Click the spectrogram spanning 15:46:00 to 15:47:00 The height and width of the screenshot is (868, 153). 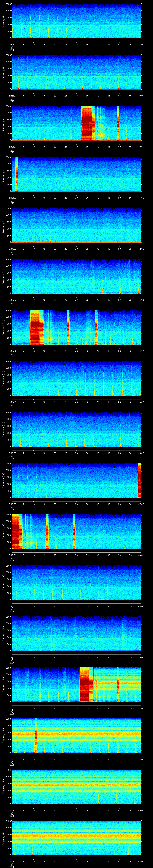pyautogui.click(x=76, y=481)
